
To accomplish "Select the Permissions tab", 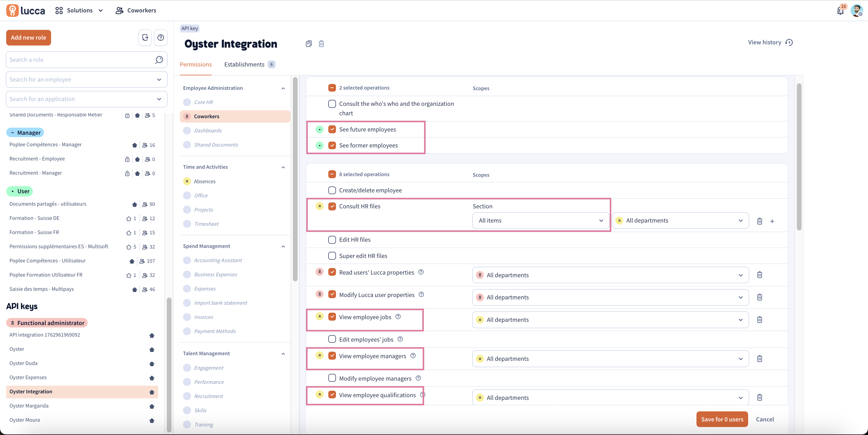I will (196, 64).
